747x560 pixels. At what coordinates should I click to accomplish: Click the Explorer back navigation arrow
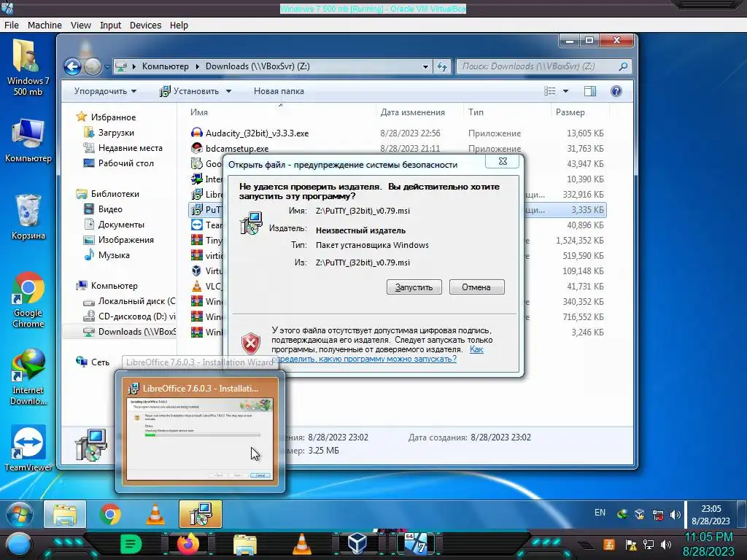pyautogui.click(x=72, y=66)
